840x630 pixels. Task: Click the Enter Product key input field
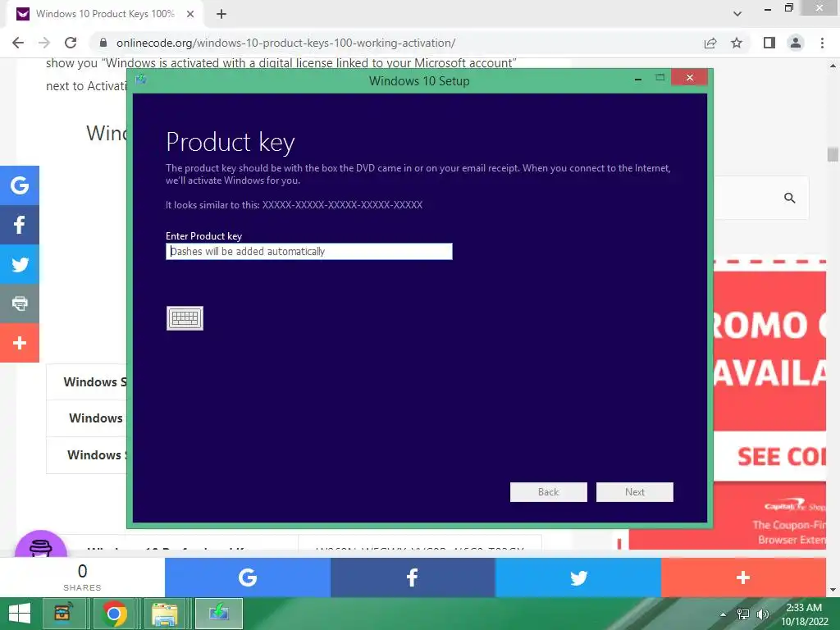309,251
